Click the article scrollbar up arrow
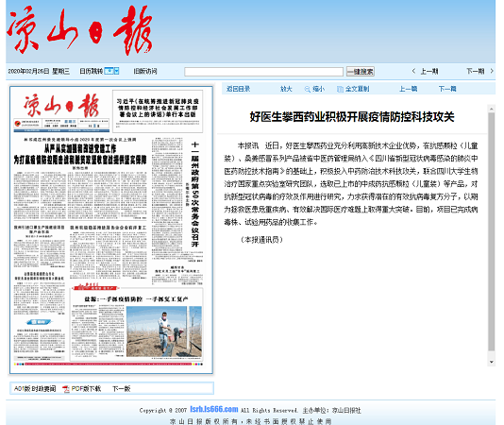The height and width of the screenshot is (425, 504). [491, 109]
